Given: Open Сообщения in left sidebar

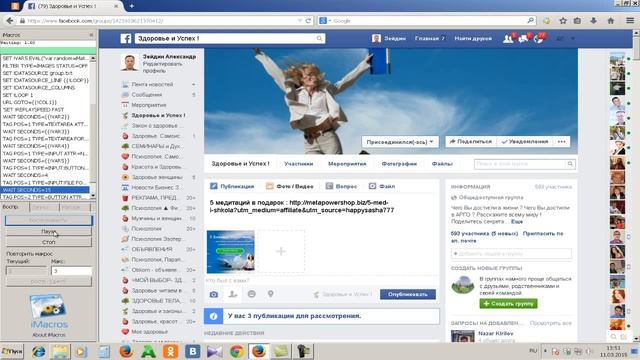Looking at the screenshot, I should [x=147, y=95].
